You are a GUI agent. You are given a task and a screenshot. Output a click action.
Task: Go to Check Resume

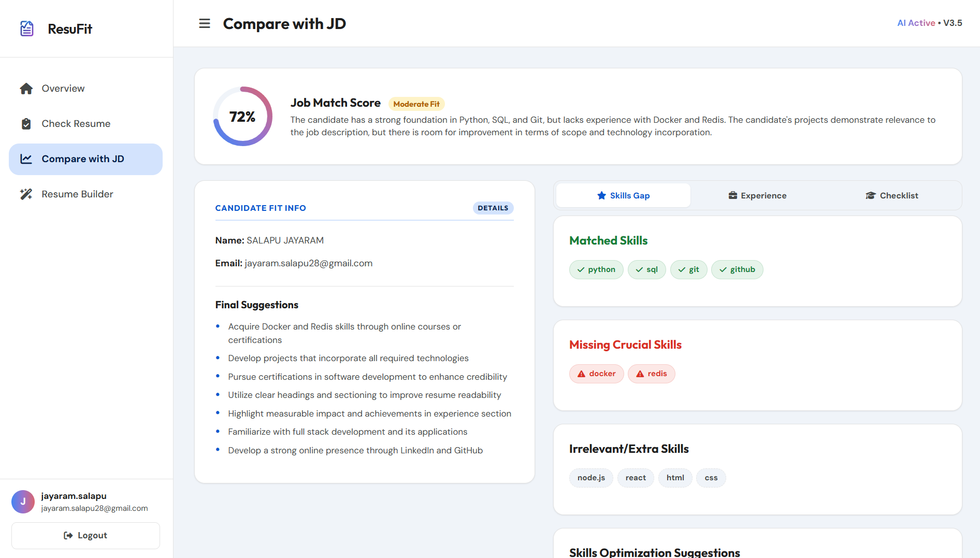86,124
